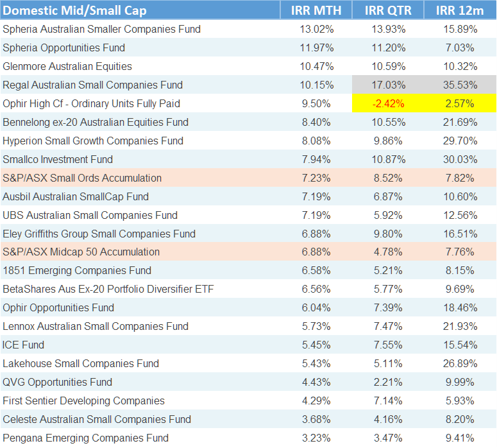Select QVG Opportunities Fund name
Image resolution: width=497 pixels, height=448 pixels.
tap(57, 382)
